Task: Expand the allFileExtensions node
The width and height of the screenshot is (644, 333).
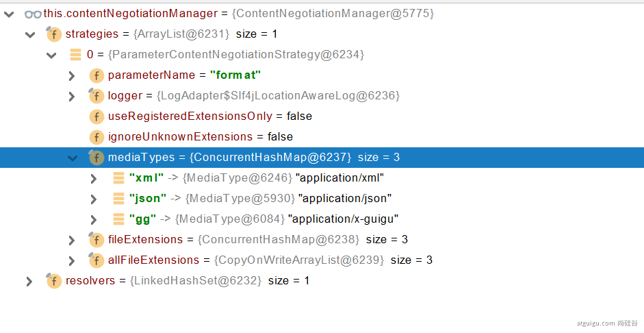Action: coord(72,260)
